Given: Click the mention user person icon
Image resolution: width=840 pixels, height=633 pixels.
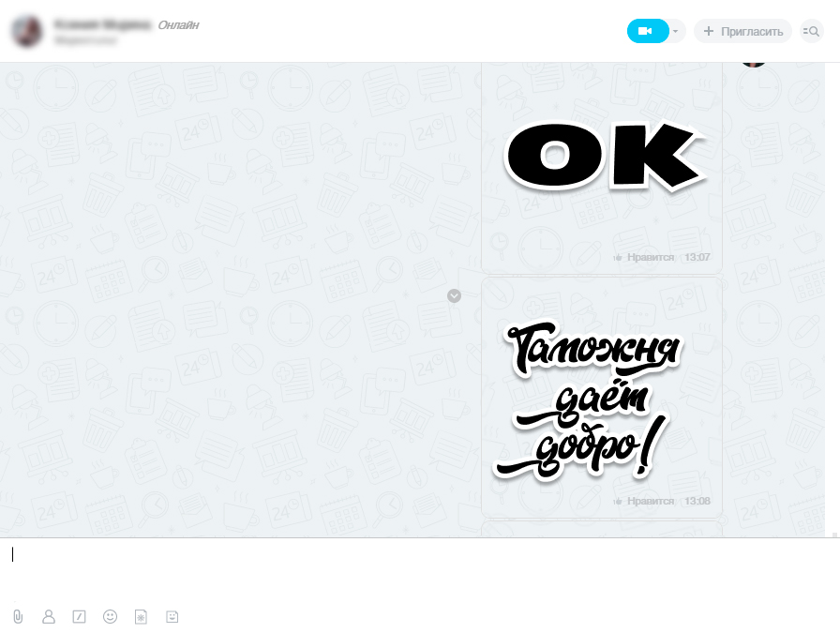Looking at the screenshot, I should [49, 617].
